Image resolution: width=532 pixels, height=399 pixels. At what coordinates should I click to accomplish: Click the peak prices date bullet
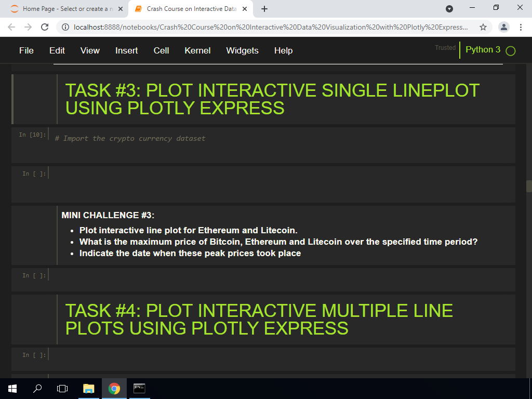[x=190, y=254]
